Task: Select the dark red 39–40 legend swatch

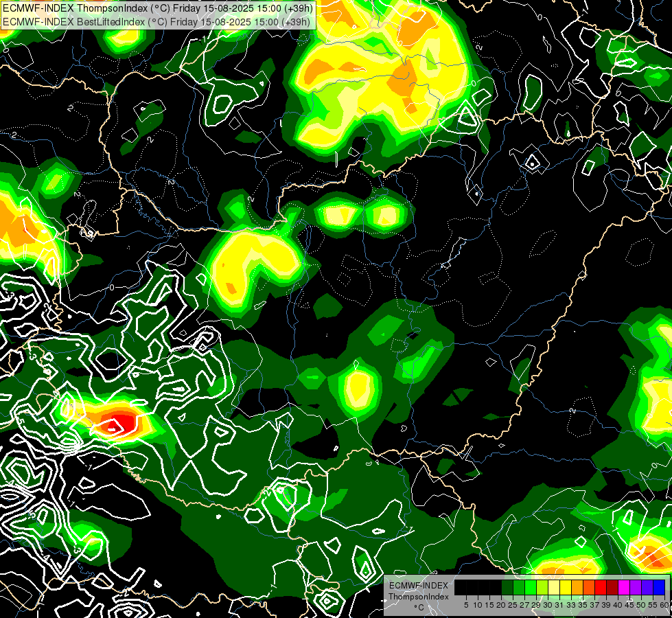Action: (612, 587)
